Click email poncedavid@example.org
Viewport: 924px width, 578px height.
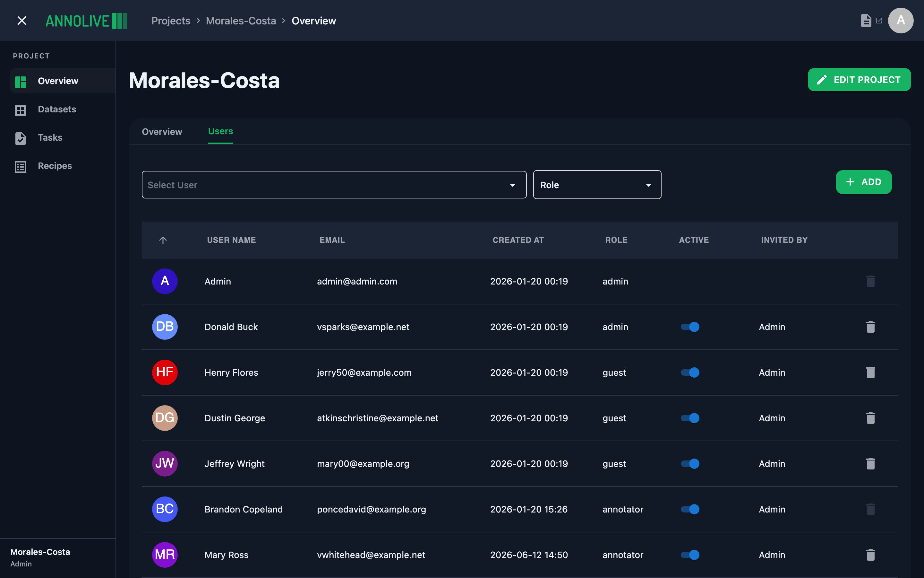(372, 509)
